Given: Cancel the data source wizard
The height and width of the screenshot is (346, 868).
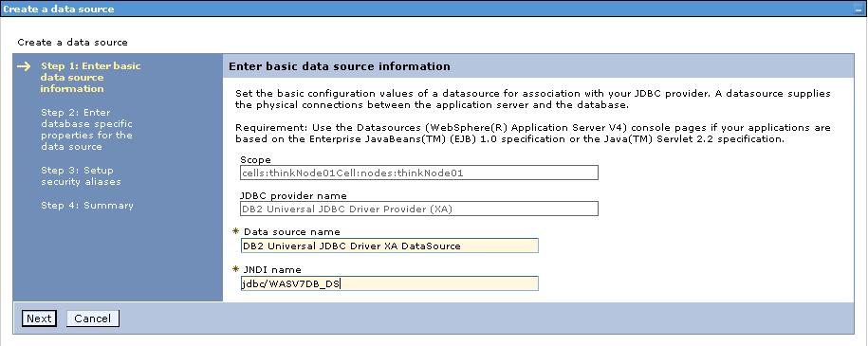Looking at the screenshot, I should pyautogui.click(x=93, y=319).
